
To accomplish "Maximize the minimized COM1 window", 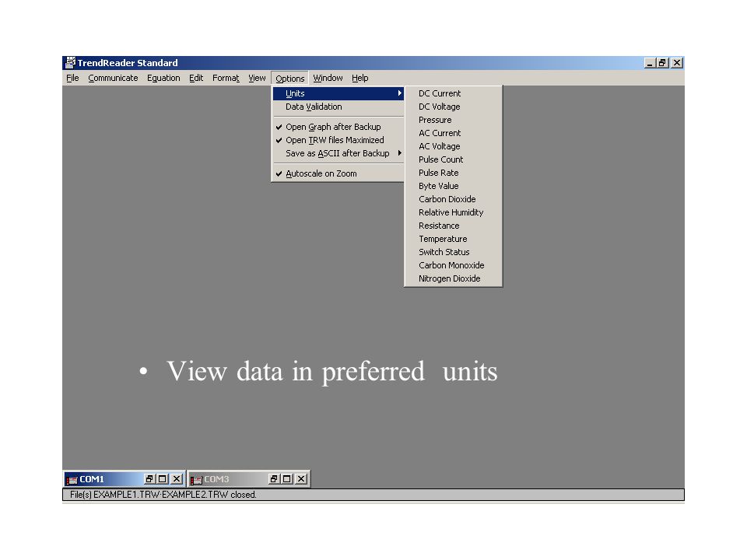I will (x=163, y=479).
